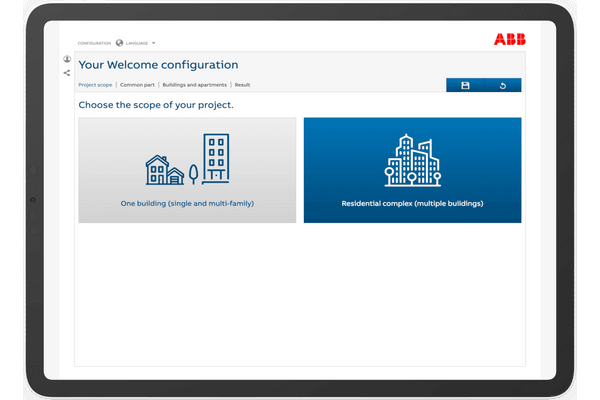Viewport: 600px width, 400px height.
Task: Switch to the Common part tab
Action: (x=137, y=85)
